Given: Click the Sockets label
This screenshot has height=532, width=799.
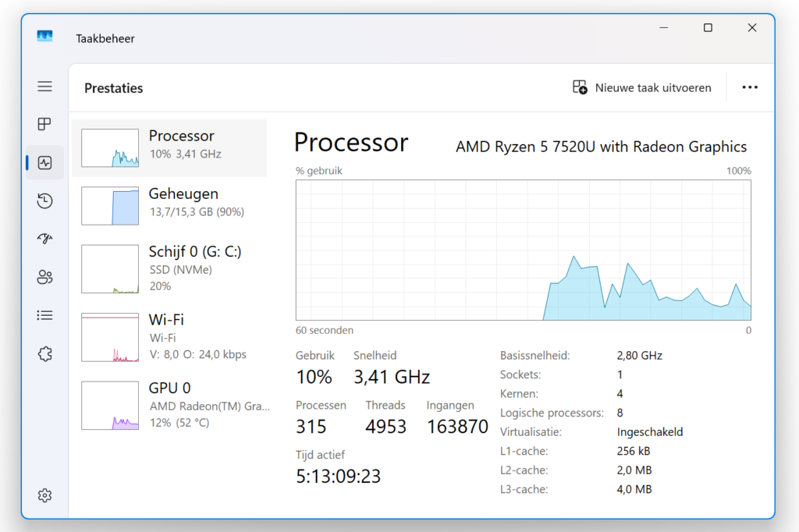Looking at the screenshot, I should (x=520, y=374).
